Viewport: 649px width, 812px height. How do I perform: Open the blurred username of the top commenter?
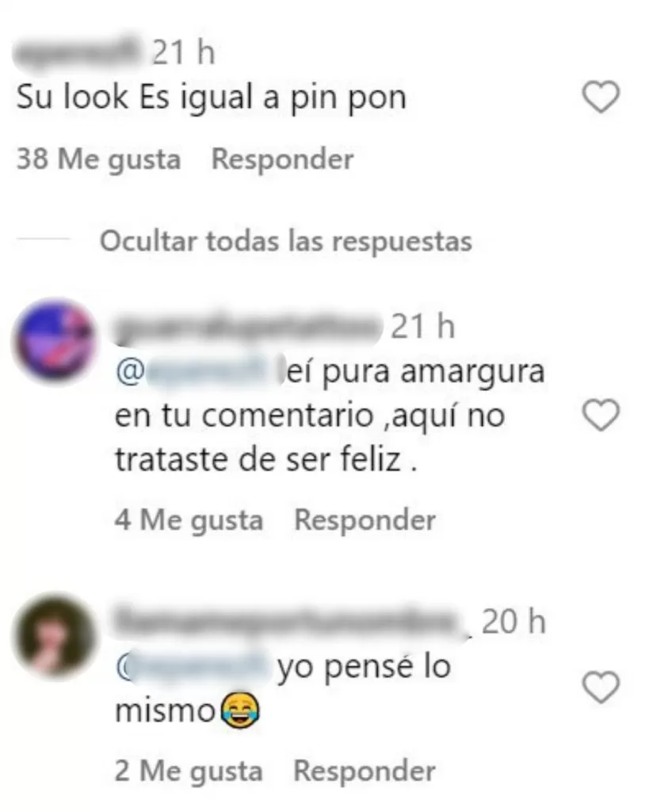pos(78,51)
